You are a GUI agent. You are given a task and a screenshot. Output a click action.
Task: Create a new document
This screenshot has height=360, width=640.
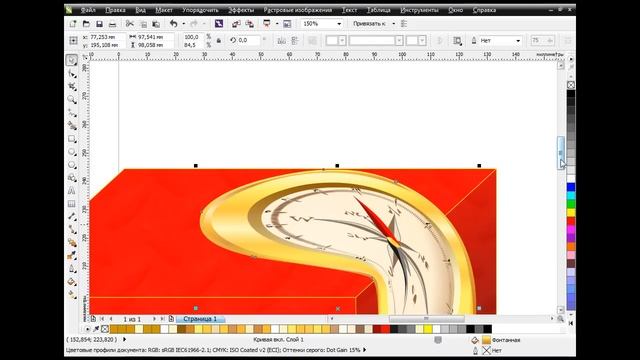tap(73, 24)
